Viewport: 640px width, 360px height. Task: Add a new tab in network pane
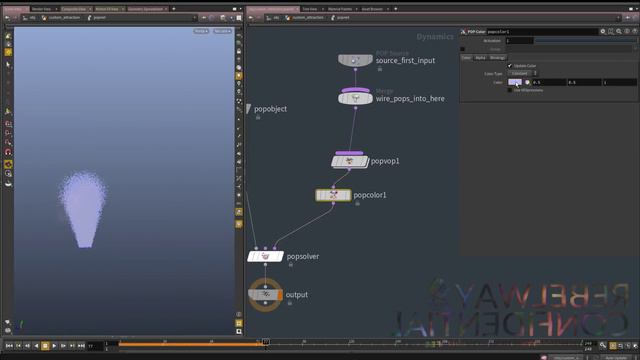(x=396, y=9)
